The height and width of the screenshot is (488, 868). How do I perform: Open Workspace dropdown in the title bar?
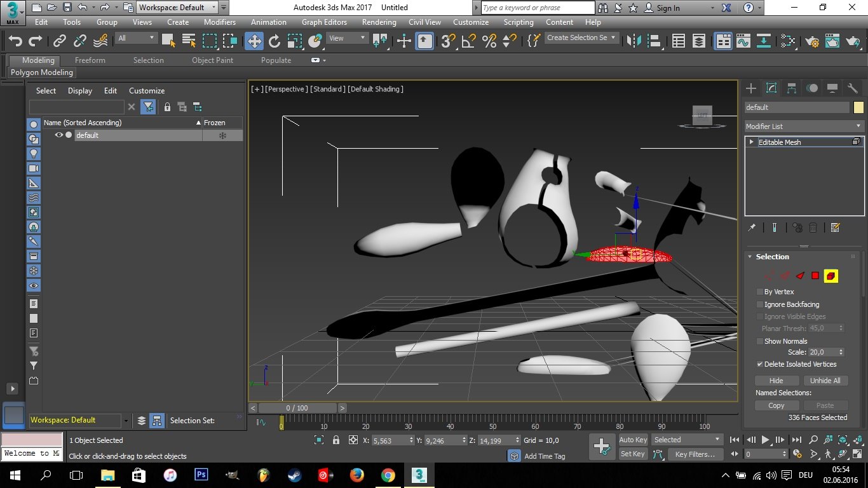(x=178, y=8)
